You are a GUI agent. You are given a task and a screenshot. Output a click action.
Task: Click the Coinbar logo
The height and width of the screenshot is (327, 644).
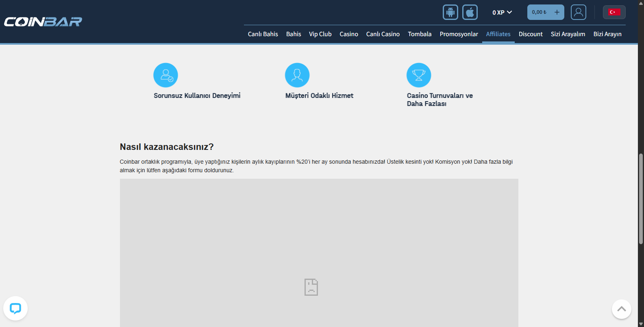click(x=43, y=22)
